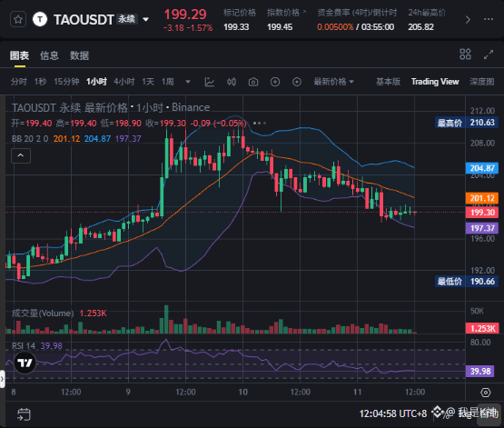Open the TAOUSDT pair selector dropdown arrow
This screenshot has height=428, width=504.
[x=145, y=20]
